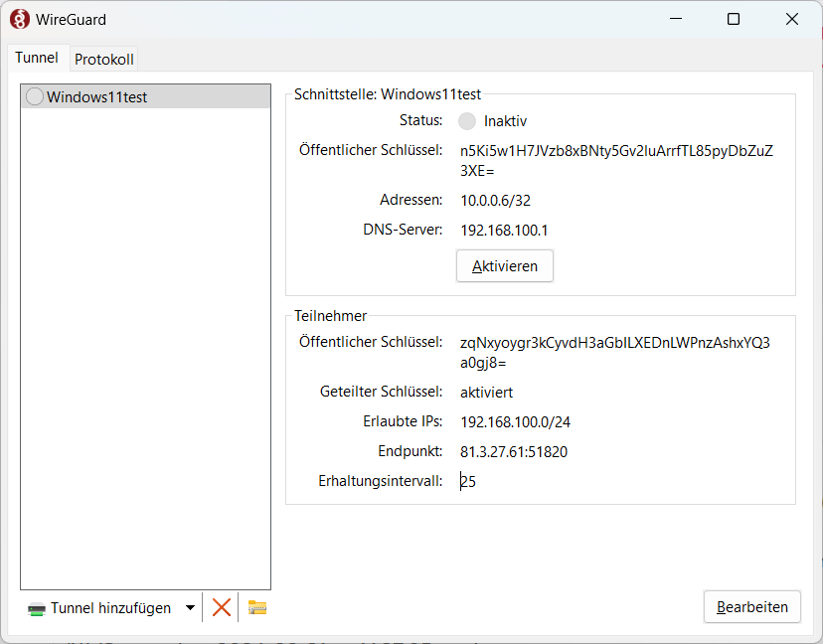Open the Tunnel hinzufügen dropdown arrow

tap(190, 608)
